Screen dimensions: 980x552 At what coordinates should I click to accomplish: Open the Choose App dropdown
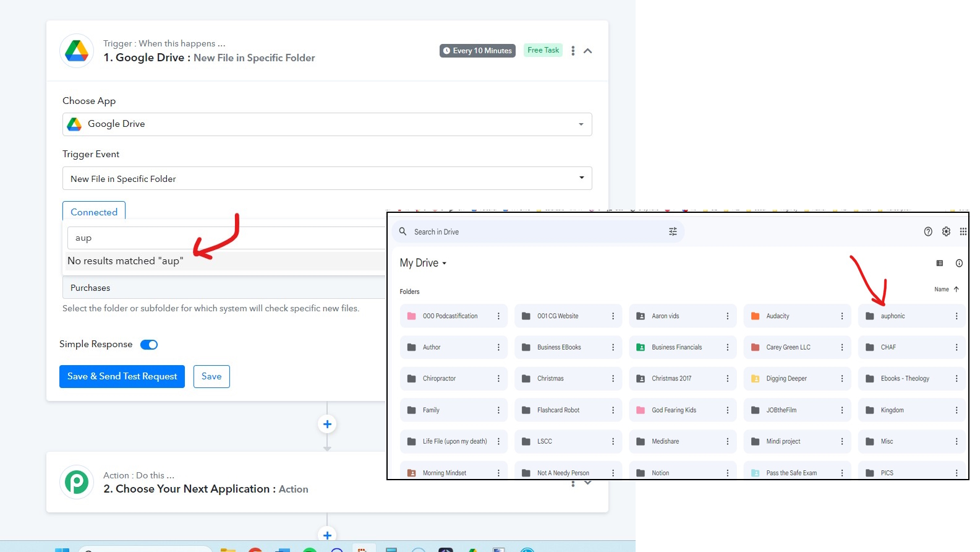point(327,124)
